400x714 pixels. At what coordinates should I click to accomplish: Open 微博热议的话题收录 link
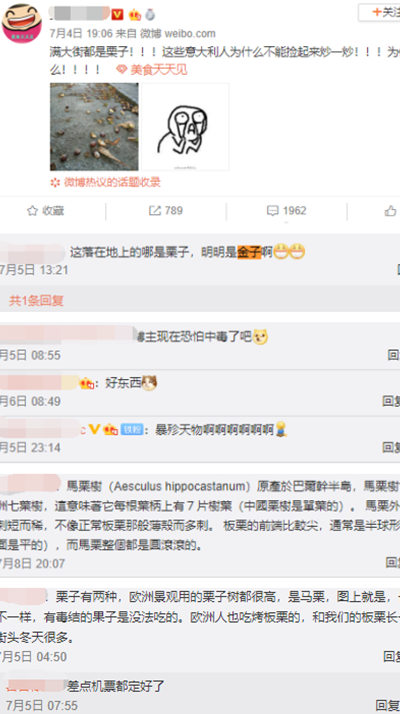(106, 183)
